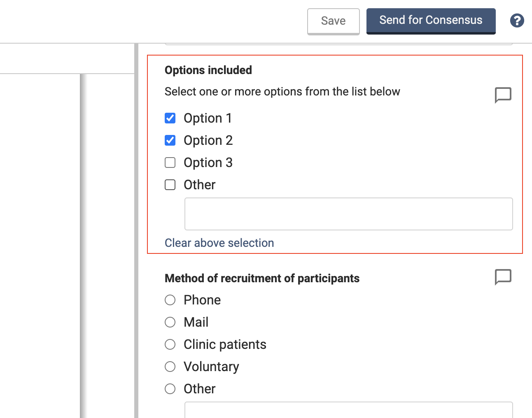Select the Phone radio button
This screenshot has height=418, width=532.
(x=170, y=300)
